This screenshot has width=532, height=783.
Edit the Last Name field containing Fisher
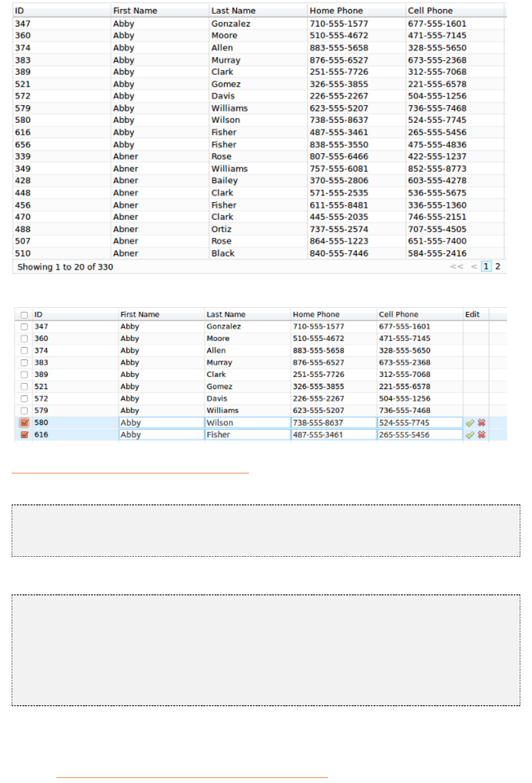point(247,435)
